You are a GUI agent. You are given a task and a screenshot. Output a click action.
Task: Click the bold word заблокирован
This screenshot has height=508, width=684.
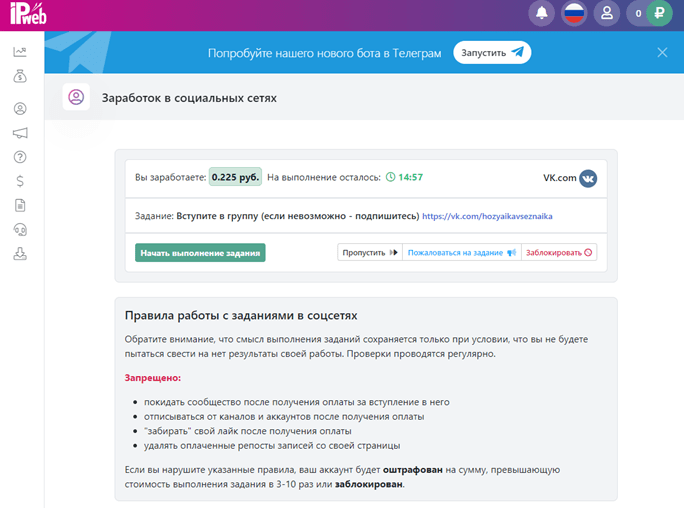click(x=369, y=484)
